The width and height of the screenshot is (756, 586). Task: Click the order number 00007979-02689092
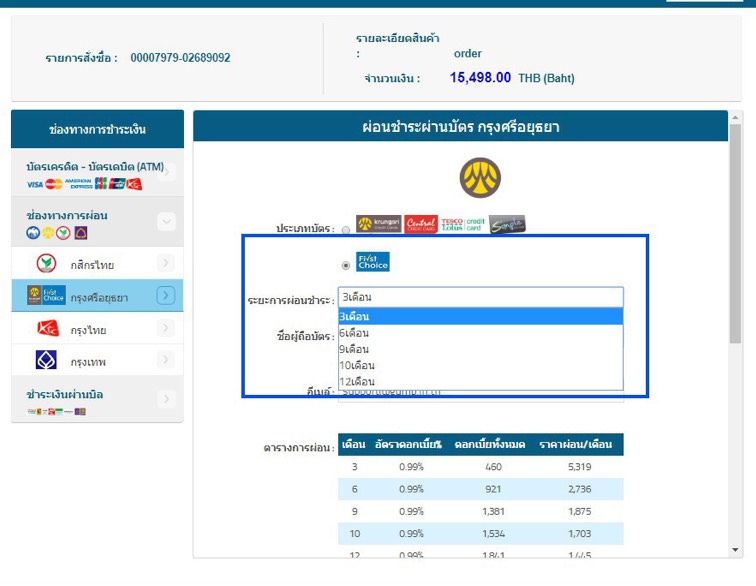(x=180, y=58)
